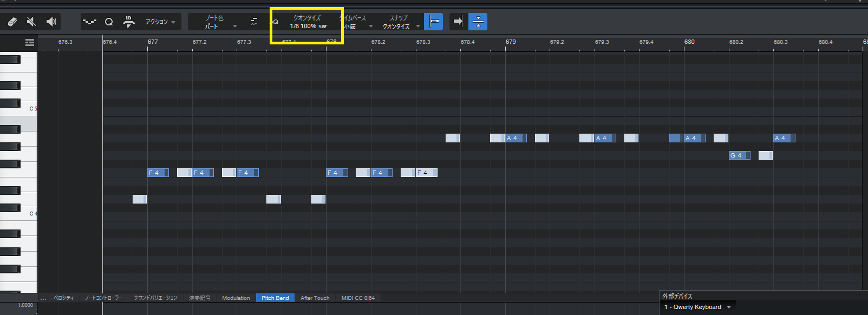Click the Quantize Q icon

pos(109,22)
